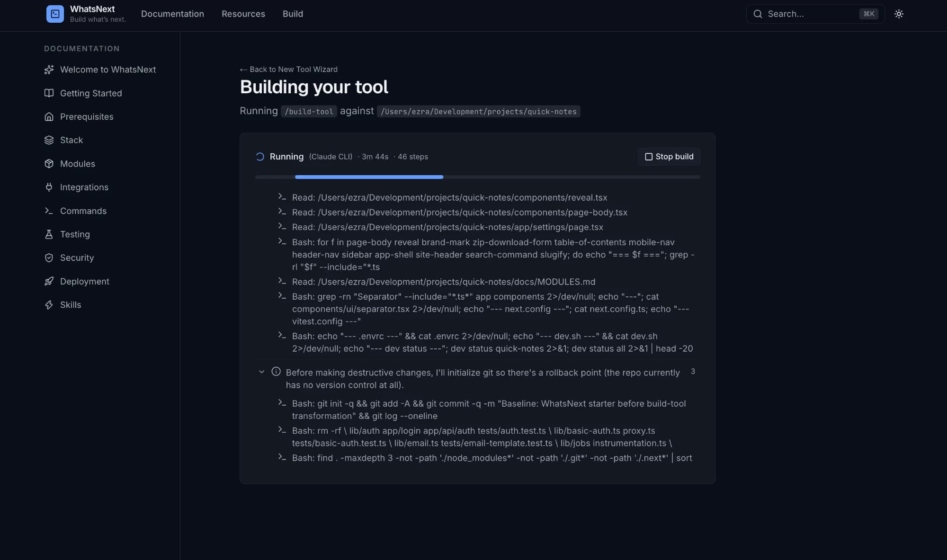Click the rocket icon beside Deployment

[49, 281]
